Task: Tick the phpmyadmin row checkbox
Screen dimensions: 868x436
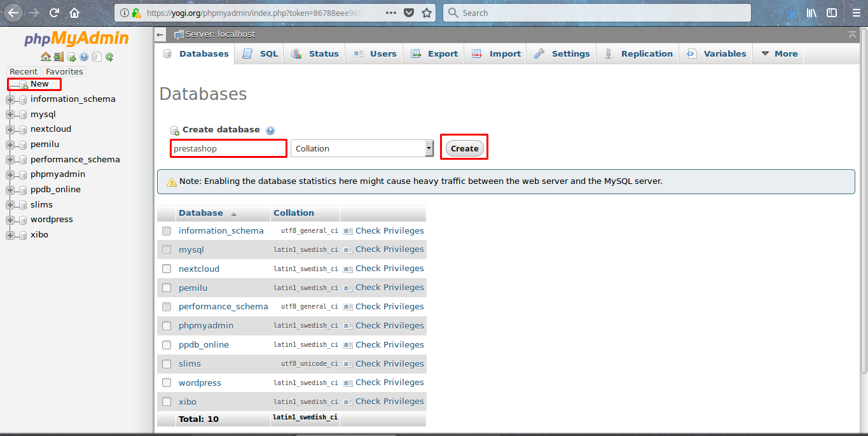Action: coord(167,326)
